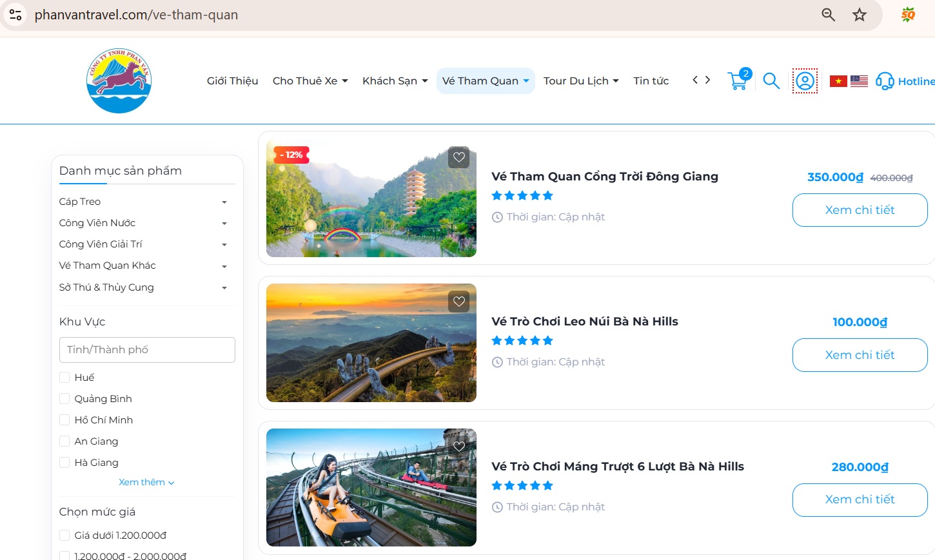935x560 pixels.
Task: Click the Tỉnh/Thành phố input field
Action: (146, 350)
